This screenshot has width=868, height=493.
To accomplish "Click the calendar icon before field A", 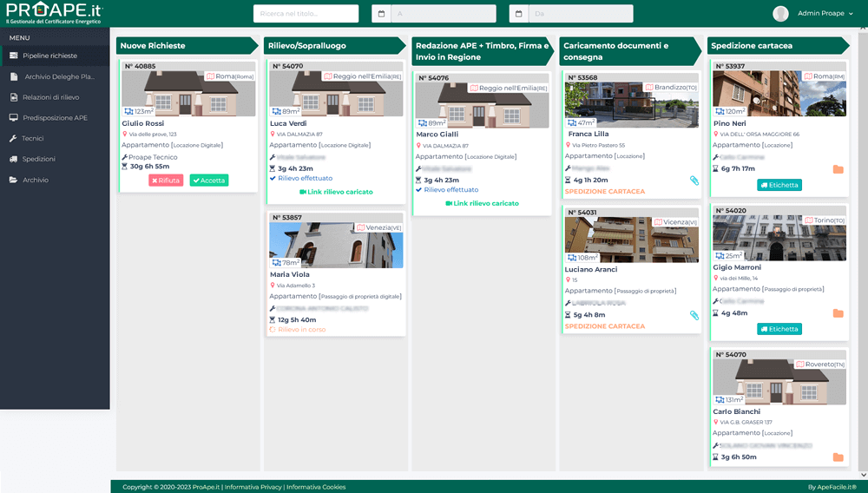I will point(381,14).
